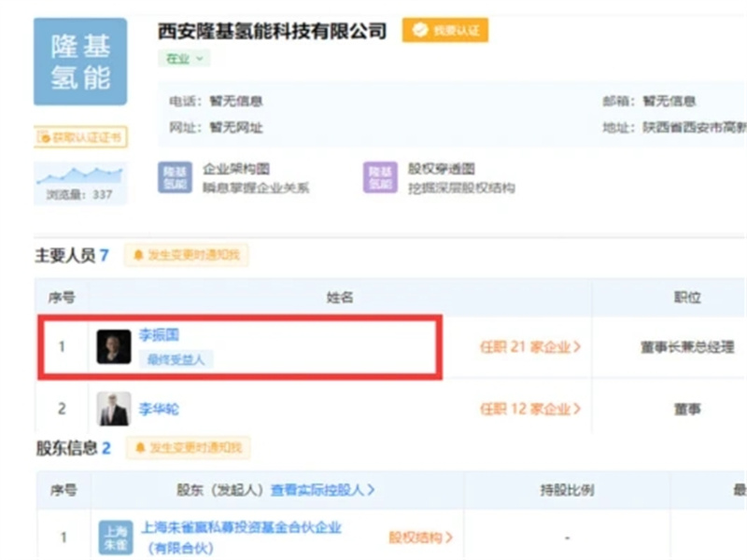Open 上海朱雀嬴私募投资基金合伙企业 link

point(241,538)
